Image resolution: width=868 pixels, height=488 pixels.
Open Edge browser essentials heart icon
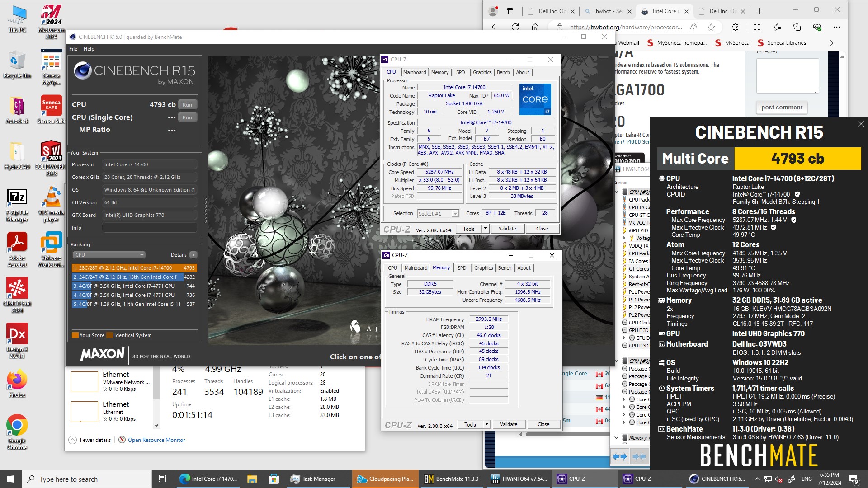point(817,27)
